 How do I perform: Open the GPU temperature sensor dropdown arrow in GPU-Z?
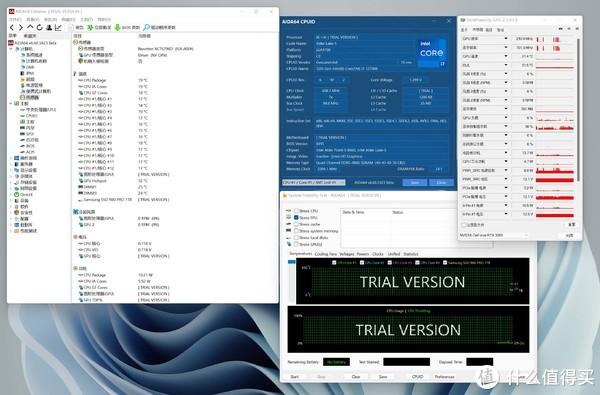point(506,56)
